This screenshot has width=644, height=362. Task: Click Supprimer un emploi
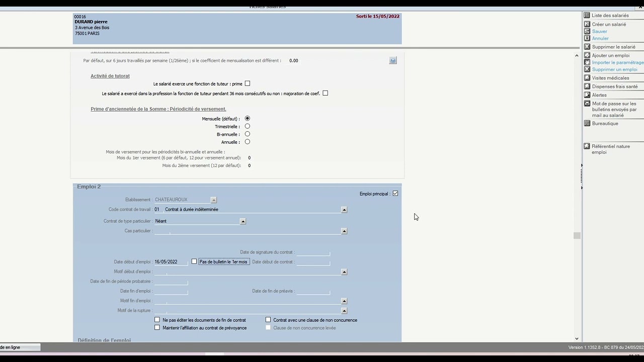pos(615,69)
